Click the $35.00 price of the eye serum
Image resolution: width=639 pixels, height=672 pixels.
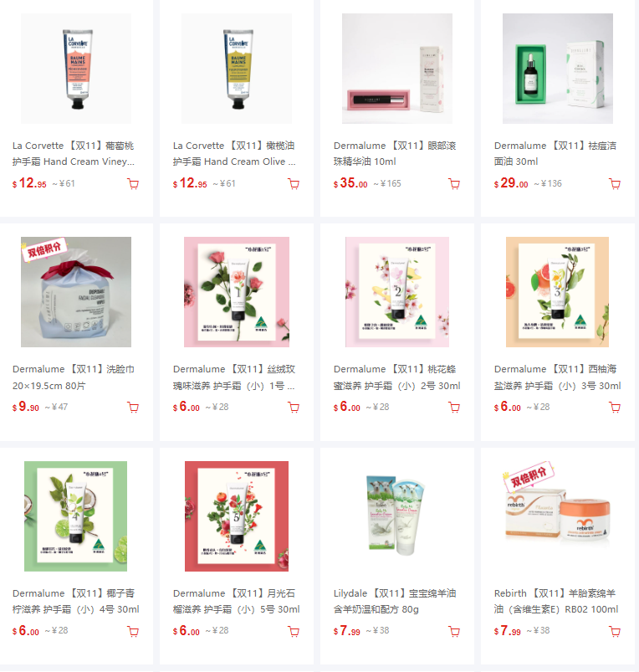coord(350,183)
